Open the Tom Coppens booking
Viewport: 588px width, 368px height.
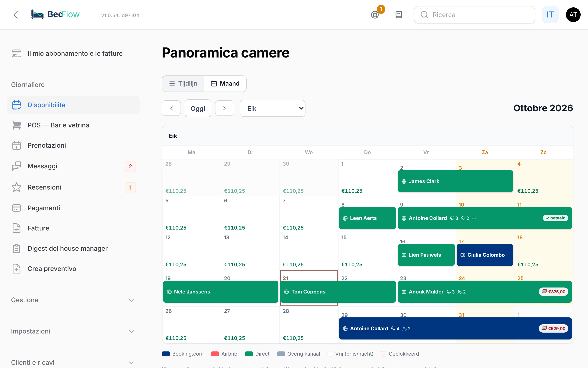(338, 292)
